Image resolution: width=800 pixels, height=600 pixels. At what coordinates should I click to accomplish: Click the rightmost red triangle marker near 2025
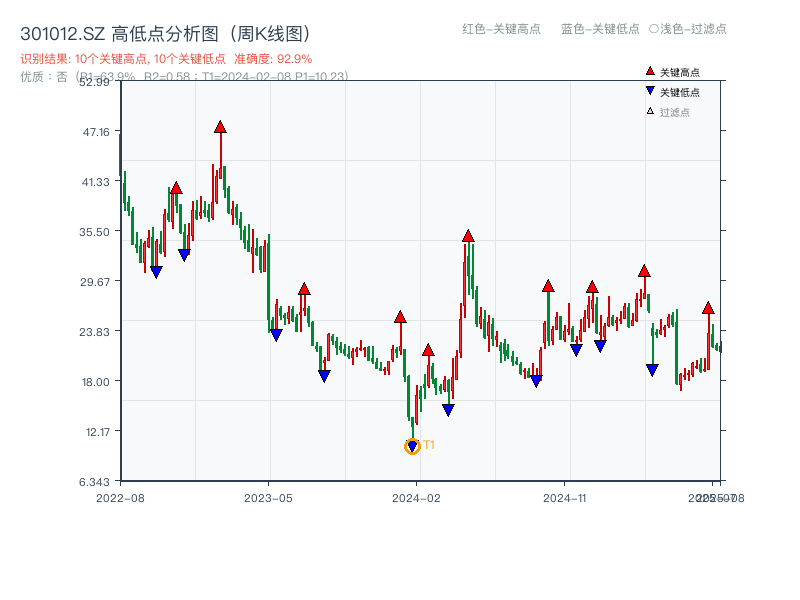point(708,308)
